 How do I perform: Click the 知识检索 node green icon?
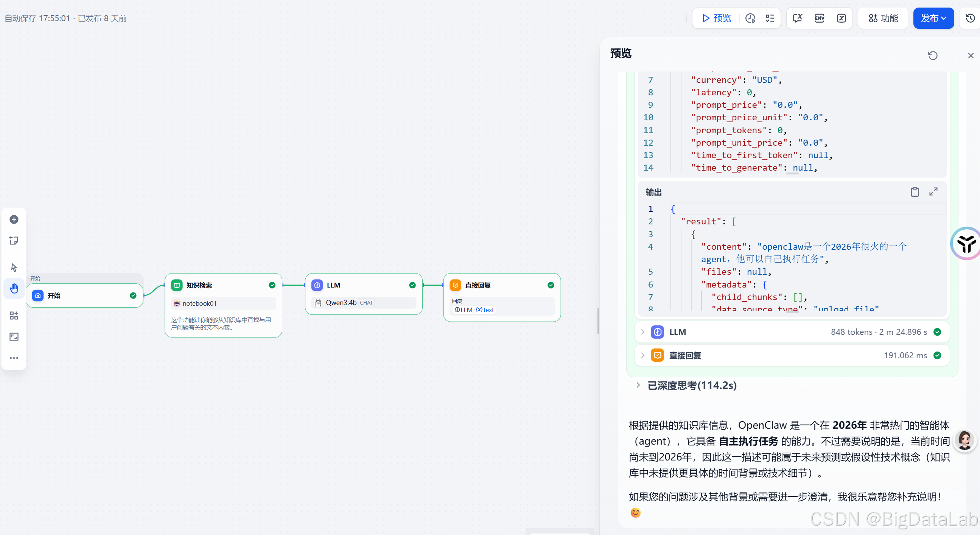177,285
